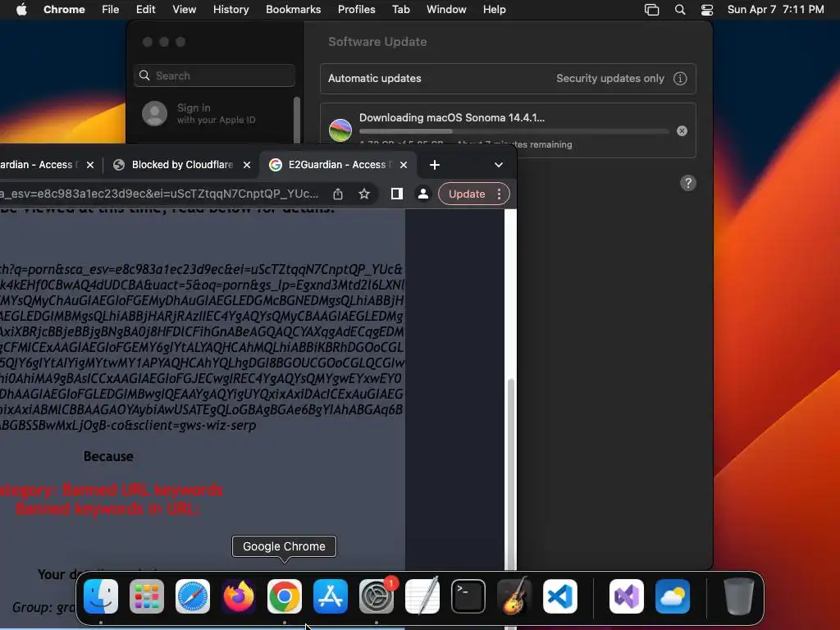Launch Firefox from the Dock

[239, 596]
